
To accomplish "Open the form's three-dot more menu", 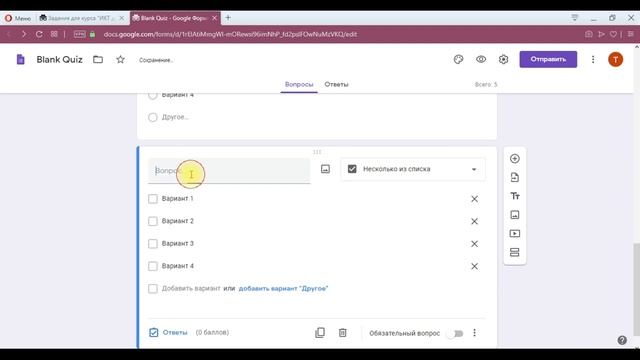I will [x=593, y=60].
